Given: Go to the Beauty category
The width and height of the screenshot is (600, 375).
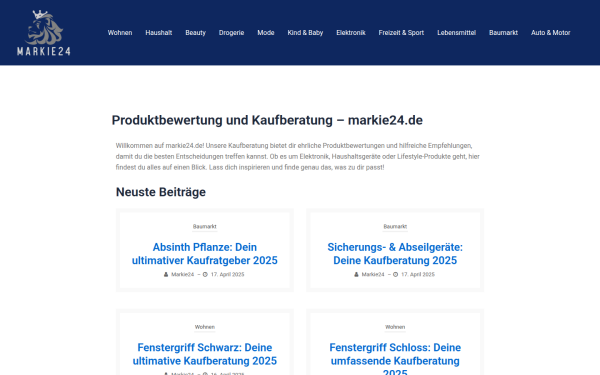Looking at the screenshot, I should point(196,33).
